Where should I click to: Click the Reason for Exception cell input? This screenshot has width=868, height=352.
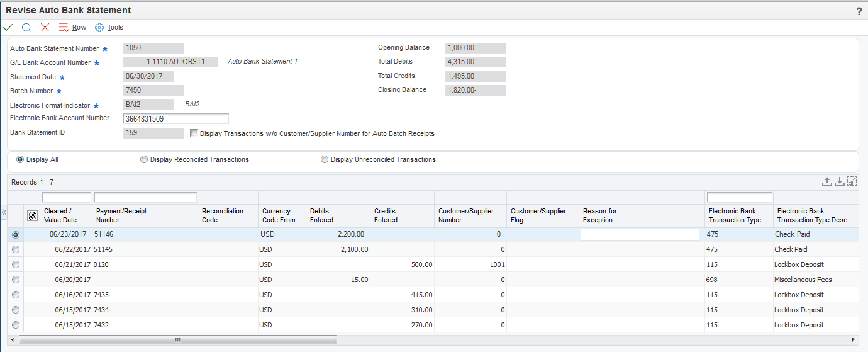[639, 234]
